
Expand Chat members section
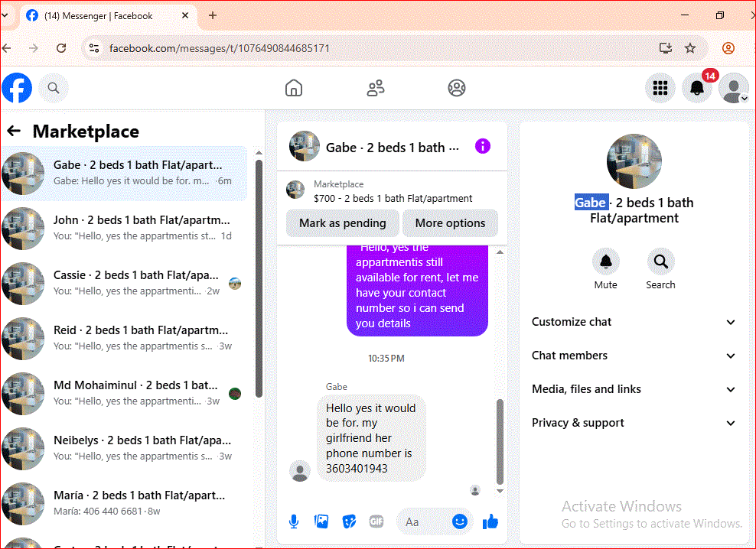pos(634,356)
